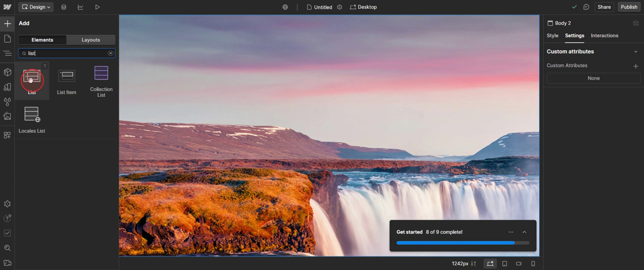Select mobile landscape breakpoint

(x=519, y=264)
